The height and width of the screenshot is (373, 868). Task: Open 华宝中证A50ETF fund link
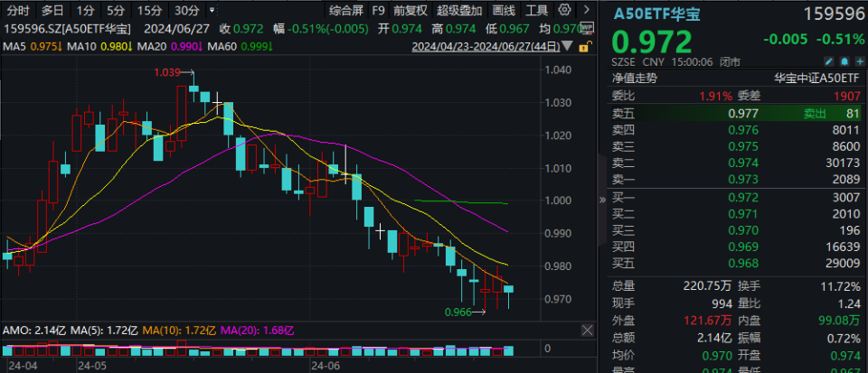point(817,79)
